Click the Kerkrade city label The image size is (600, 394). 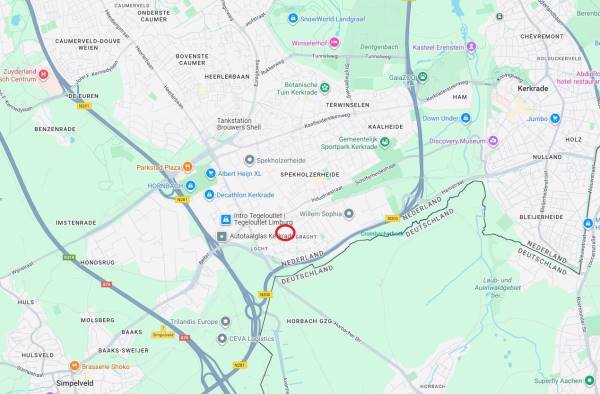[x=533, y=88]
